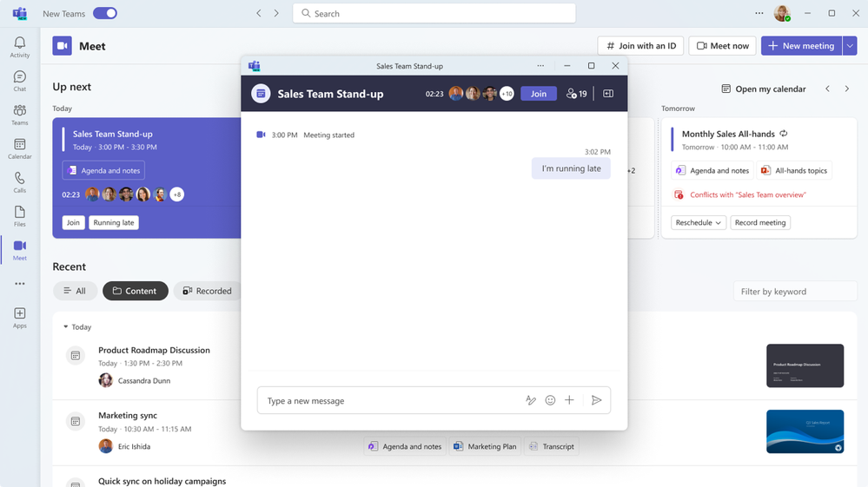Click the +8 attendees badge on meeting card
This screenshot has height=487, width=868.
(176, 194)
